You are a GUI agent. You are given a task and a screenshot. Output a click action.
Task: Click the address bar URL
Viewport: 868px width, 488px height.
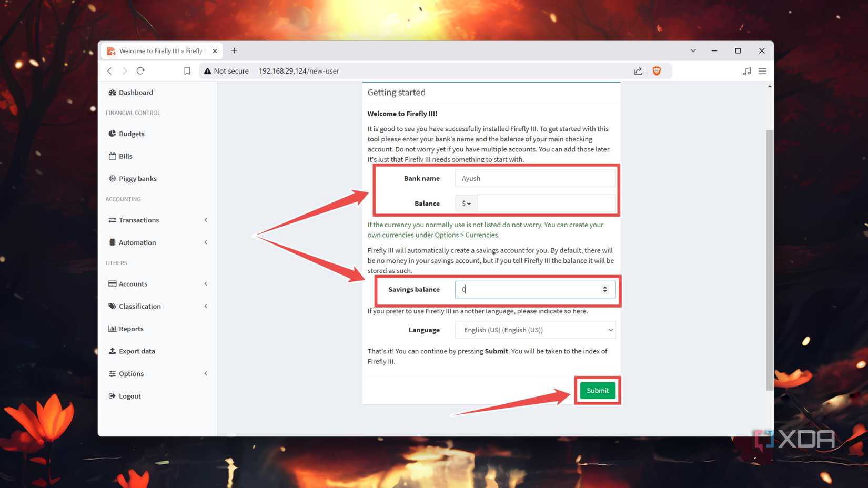[x=299, y=71]
